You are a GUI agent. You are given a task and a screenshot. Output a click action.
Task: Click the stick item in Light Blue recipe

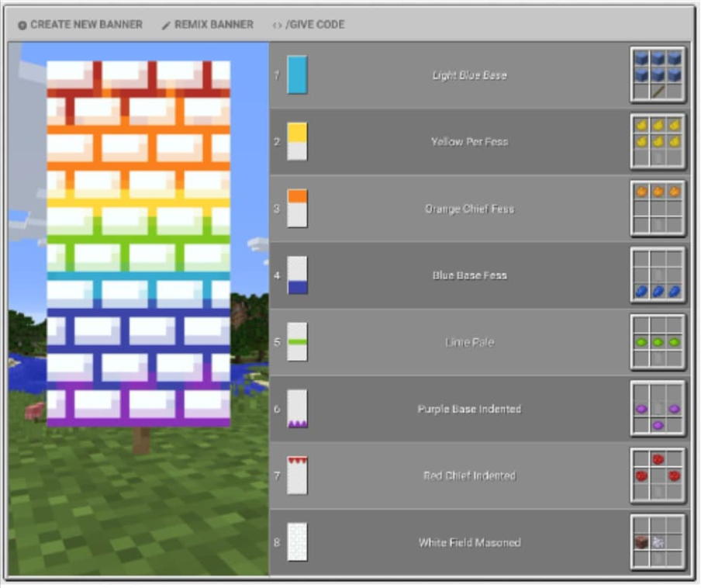(x=658, y=92)
